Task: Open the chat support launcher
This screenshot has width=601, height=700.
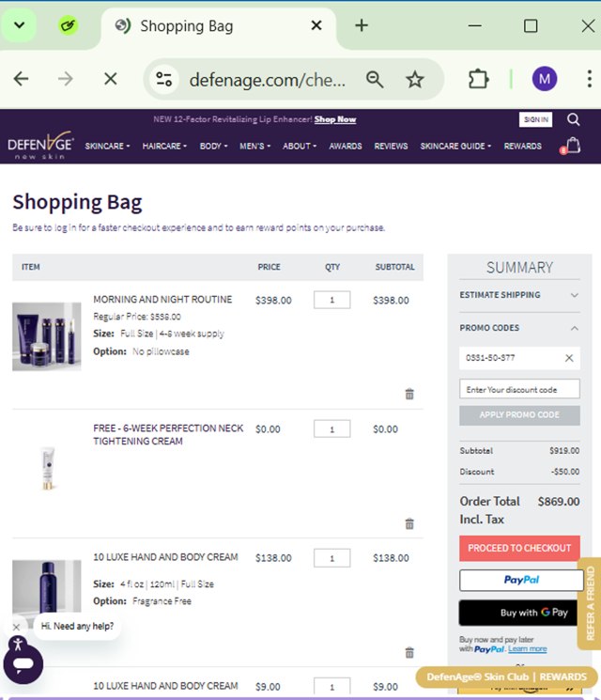Action: (23, 664)
